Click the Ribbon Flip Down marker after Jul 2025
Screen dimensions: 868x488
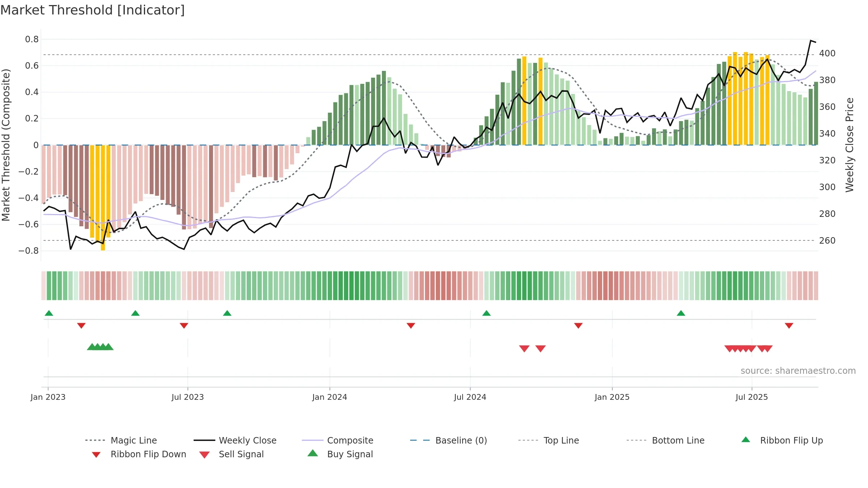[789, 326]
